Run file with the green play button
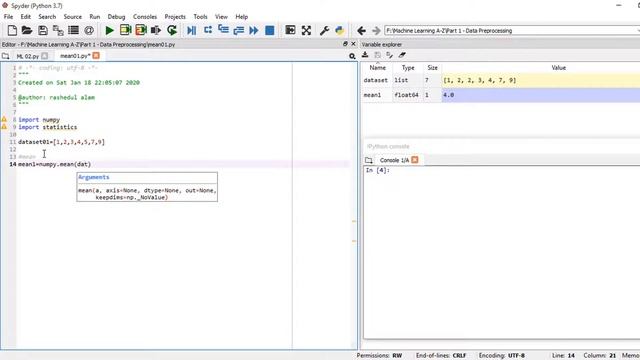640x360 pixels. tap(109, 30)
